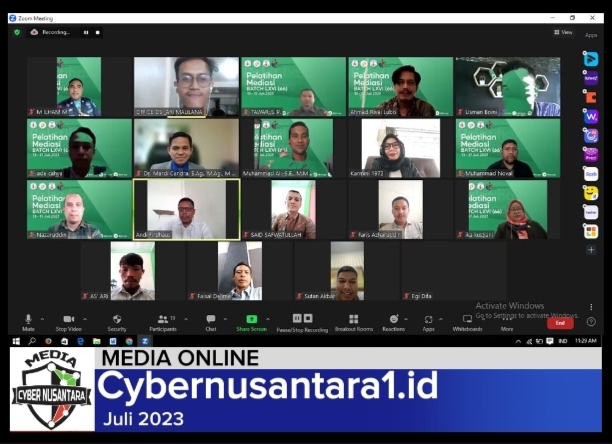Image resolution: width=612 pixels, height=444 pixels.
Task: Open the blue Prezi-style app in sidebar
Action: pyautogui.click(x=591, y=59)
